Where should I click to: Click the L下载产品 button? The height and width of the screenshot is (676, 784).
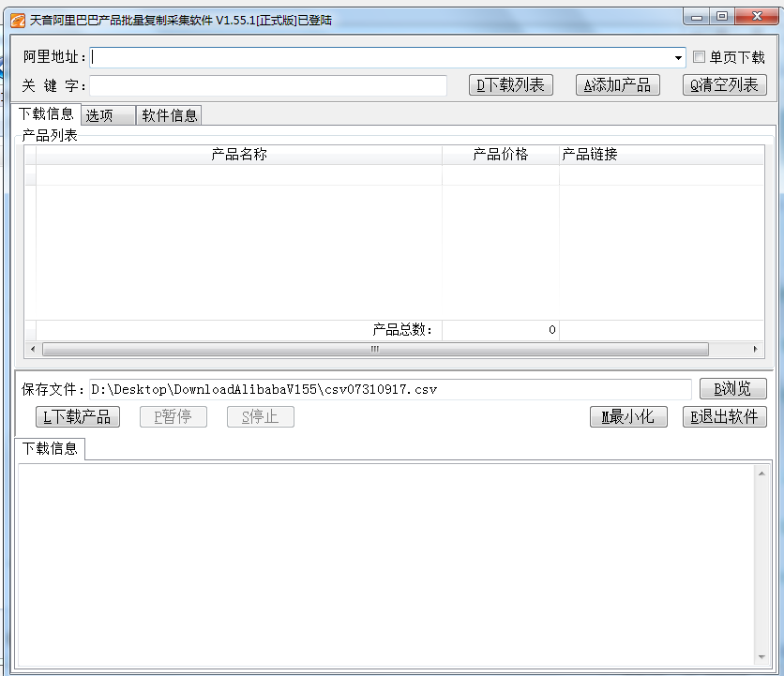click(x=78, y=416)
